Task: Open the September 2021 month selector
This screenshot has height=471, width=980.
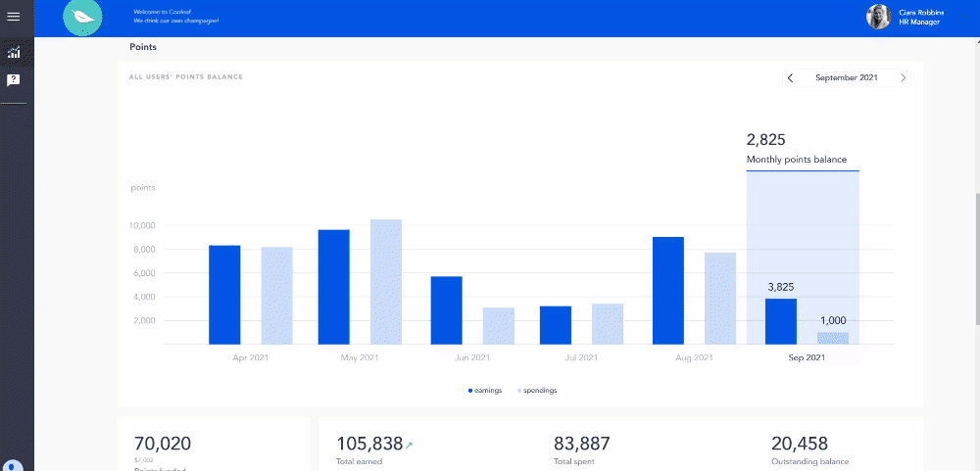Action: [847, 78]
